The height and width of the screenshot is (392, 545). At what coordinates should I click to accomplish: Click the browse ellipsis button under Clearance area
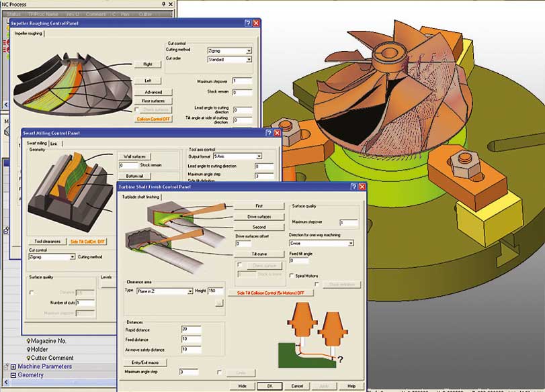[218, 303]
